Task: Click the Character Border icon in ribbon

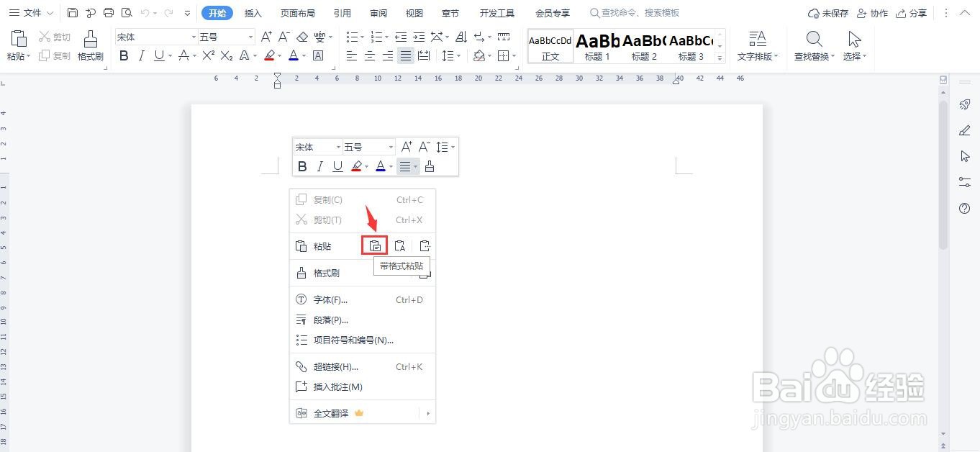Action: tap(318, 55)
